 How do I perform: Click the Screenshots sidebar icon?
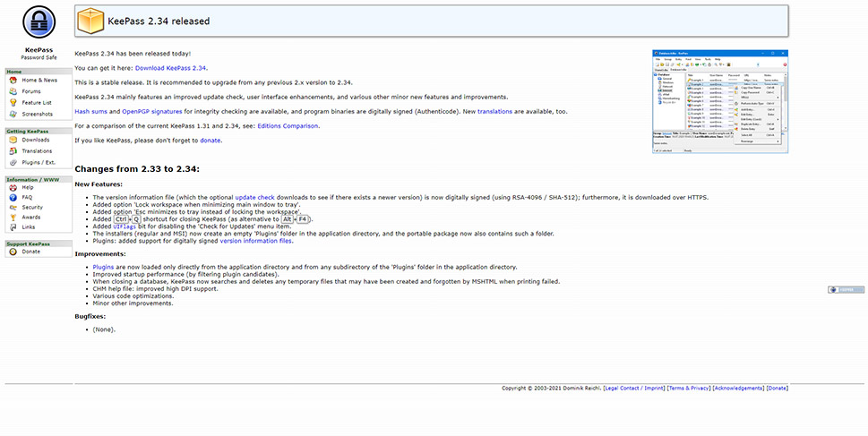pos(13,114)
